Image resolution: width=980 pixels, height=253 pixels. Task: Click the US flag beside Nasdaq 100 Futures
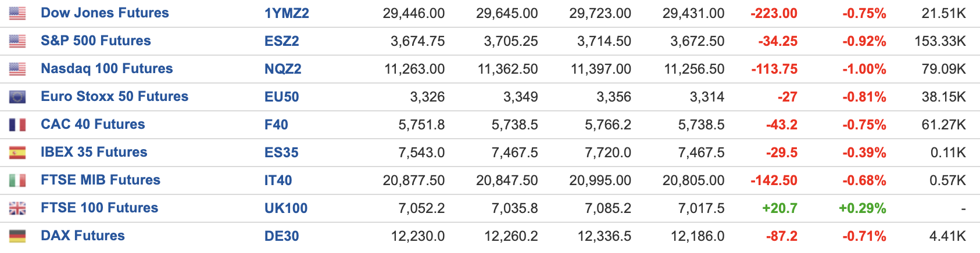click(x=17, y=69)
